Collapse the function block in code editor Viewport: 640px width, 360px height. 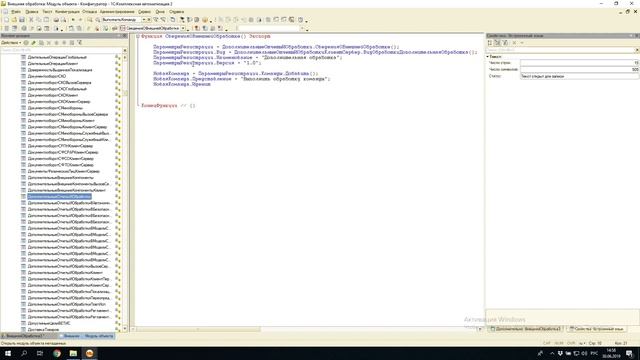tap(138, 36)
